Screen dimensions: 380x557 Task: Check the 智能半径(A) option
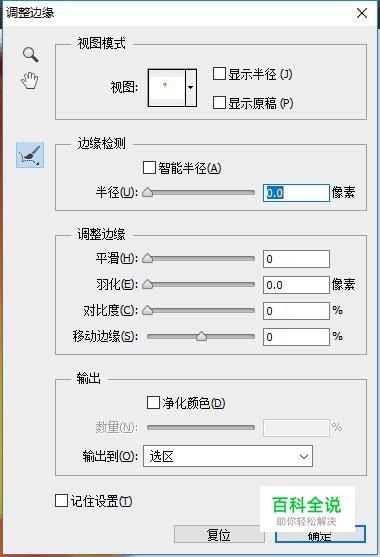149,167
